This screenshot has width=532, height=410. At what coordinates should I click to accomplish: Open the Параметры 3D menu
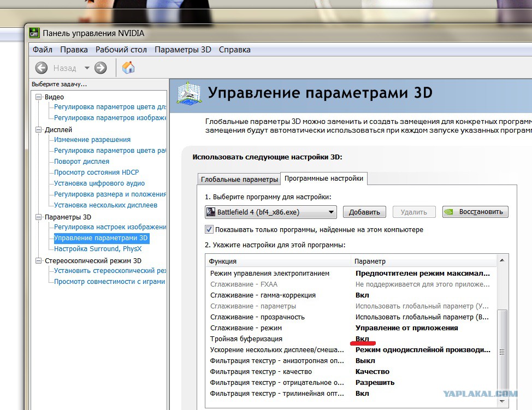coord(183,50)
